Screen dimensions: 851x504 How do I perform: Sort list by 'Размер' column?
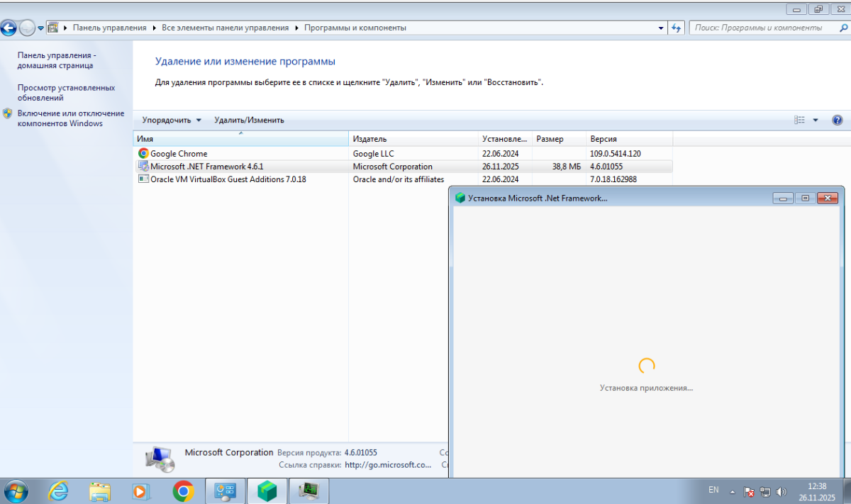coord(560,139)
